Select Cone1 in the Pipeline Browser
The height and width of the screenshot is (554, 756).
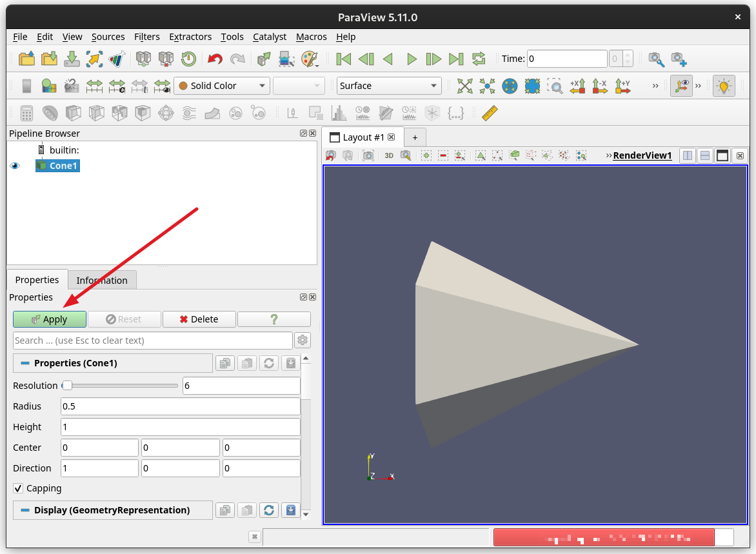[58, 166]
